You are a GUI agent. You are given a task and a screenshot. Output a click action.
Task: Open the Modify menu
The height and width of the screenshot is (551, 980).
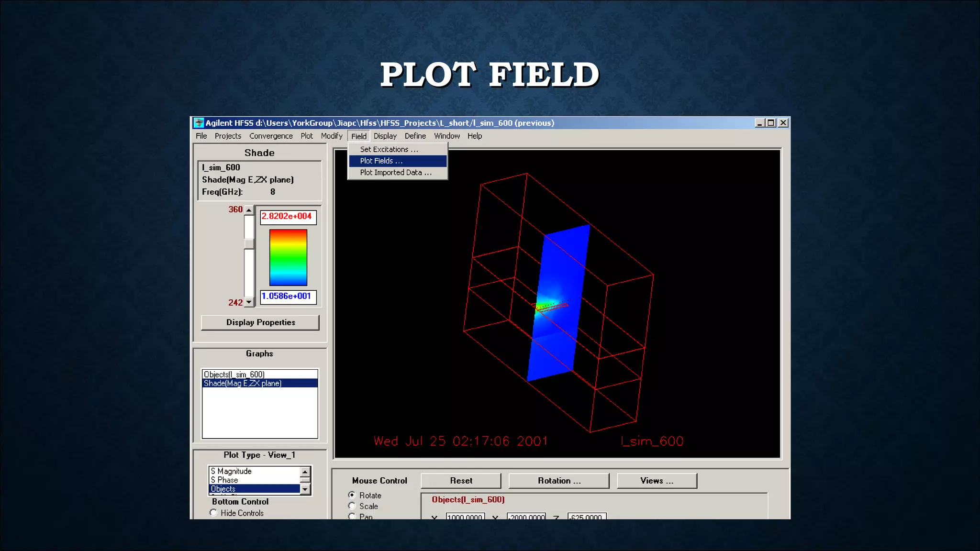pos(332,136)
